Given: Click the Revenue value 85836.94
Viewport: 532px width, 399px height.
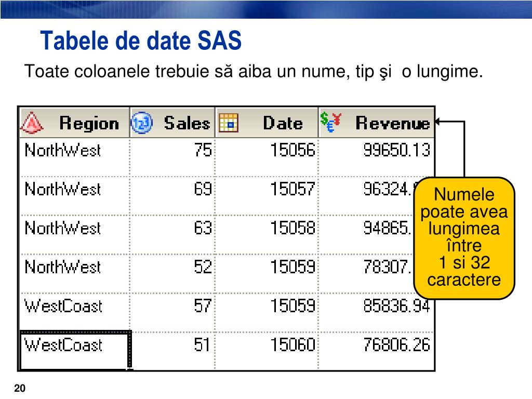Looking at the screenshot, I should 396,305.
